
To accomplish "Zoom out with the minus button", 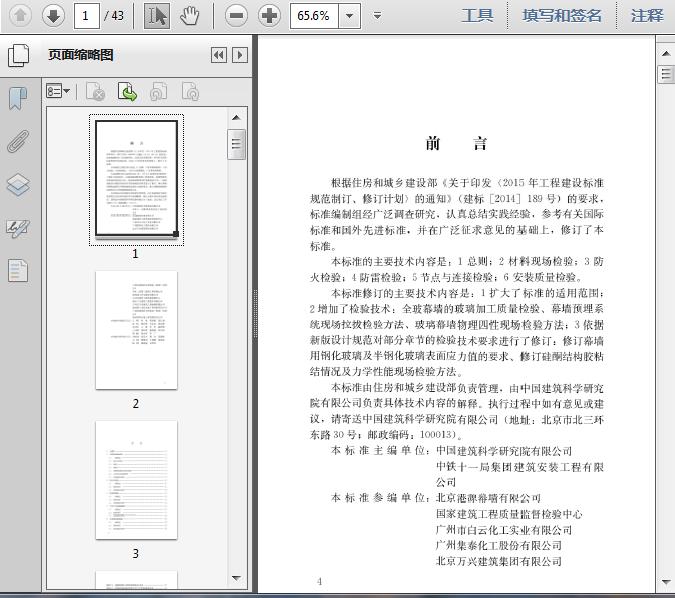I will tap(236, 15).
